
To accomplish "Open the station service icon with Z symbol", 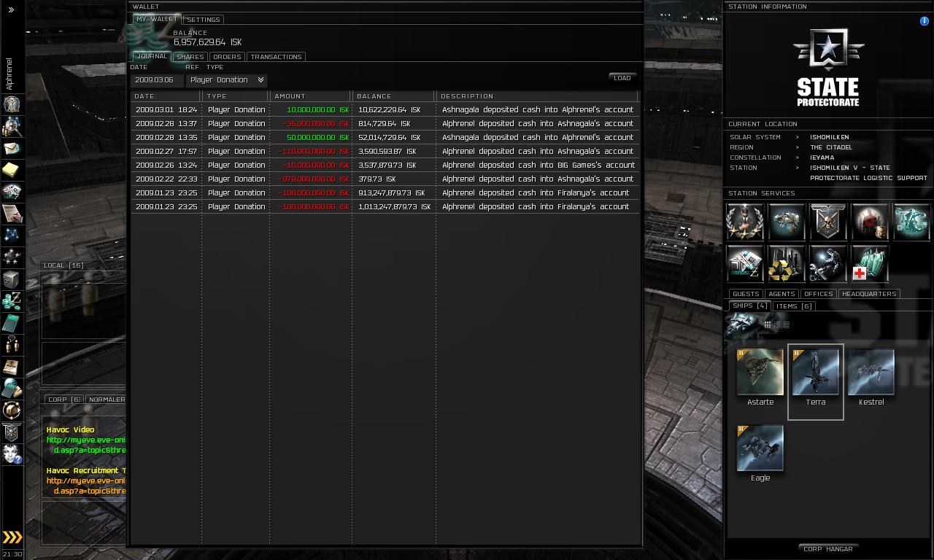I will click(745, 263).
